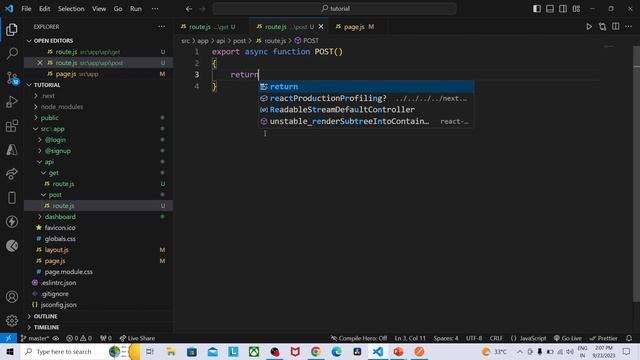640x360 pixels.
Task: Select the ReadableStreamDefaultController suggestion
Action: [366, 110]
